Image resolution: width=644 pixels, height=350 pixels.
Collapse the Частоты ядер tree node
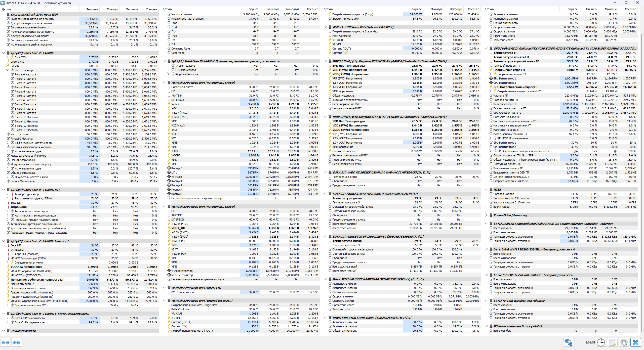(8, 70)
